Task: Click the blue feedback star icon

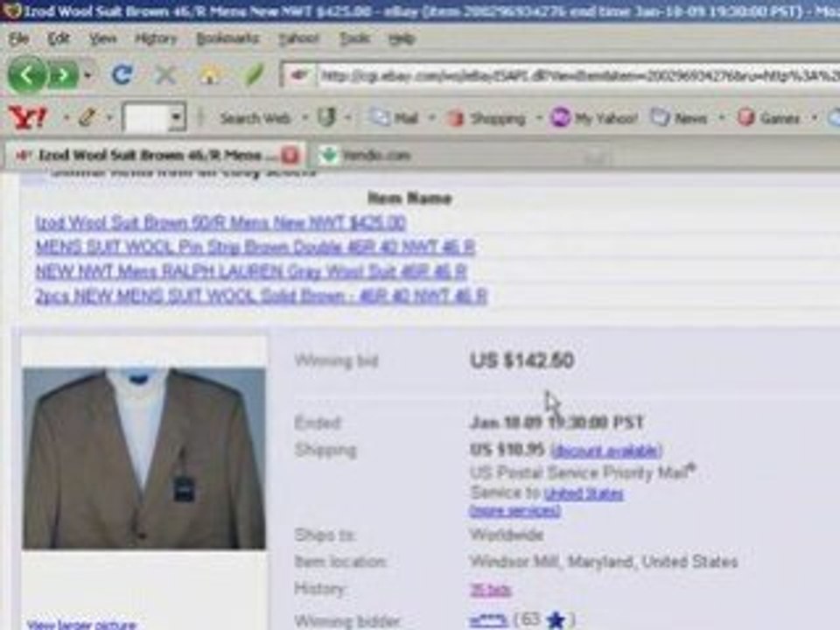Action: tap(556, 620)
